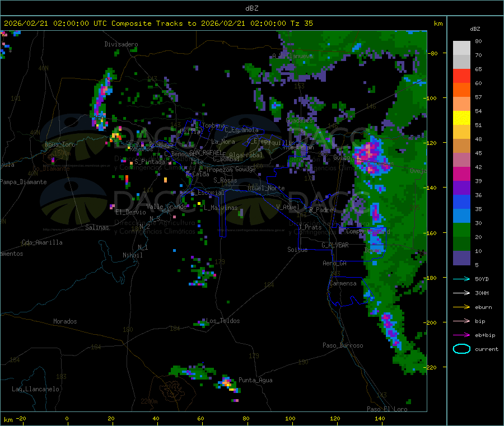Click the 'R_Padre' map label
The width and height of the screenshot is (504, 426).
(321, 210)
